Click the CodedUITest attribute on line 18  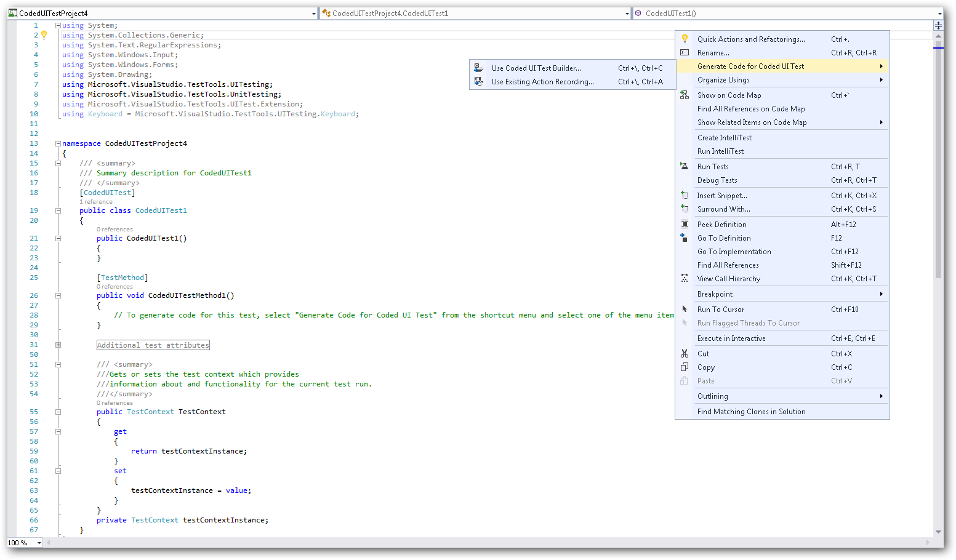point(107,193)
